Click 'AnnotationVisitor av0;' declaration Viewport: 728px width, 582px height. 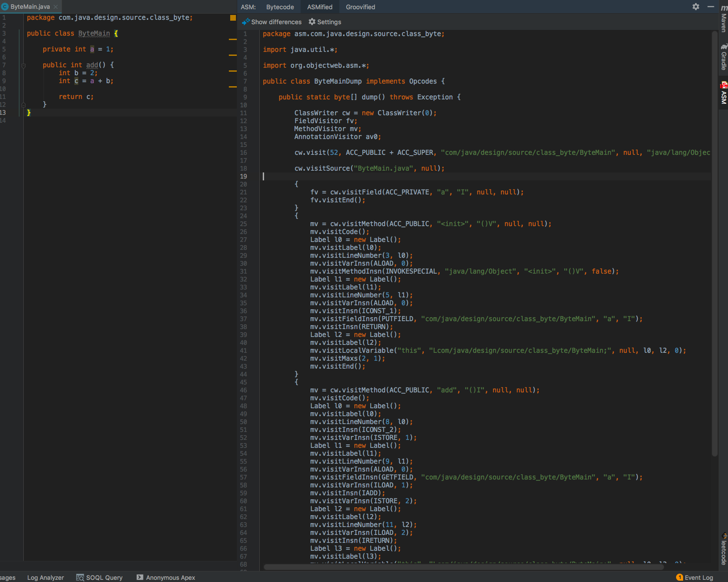coord(338,137)
